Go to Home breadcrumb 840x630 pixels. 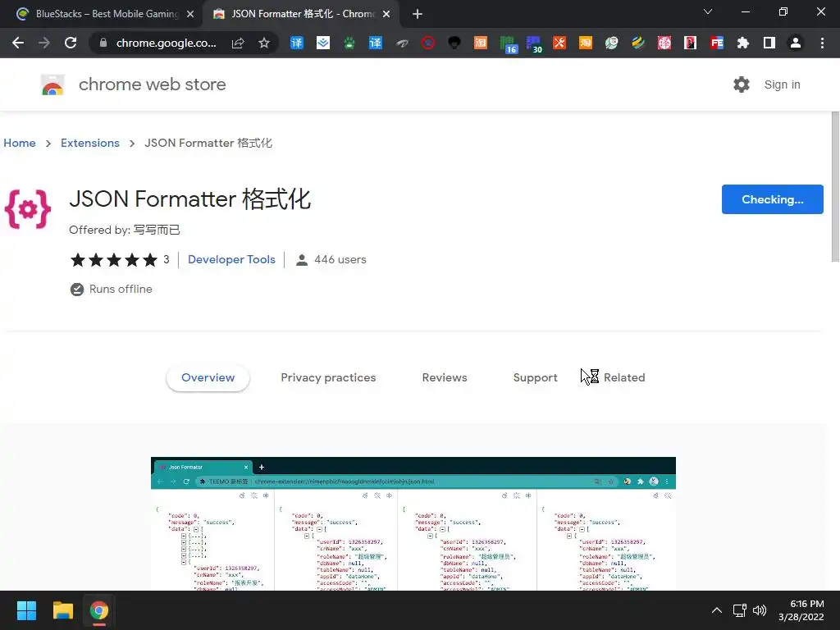click(20, 143)
